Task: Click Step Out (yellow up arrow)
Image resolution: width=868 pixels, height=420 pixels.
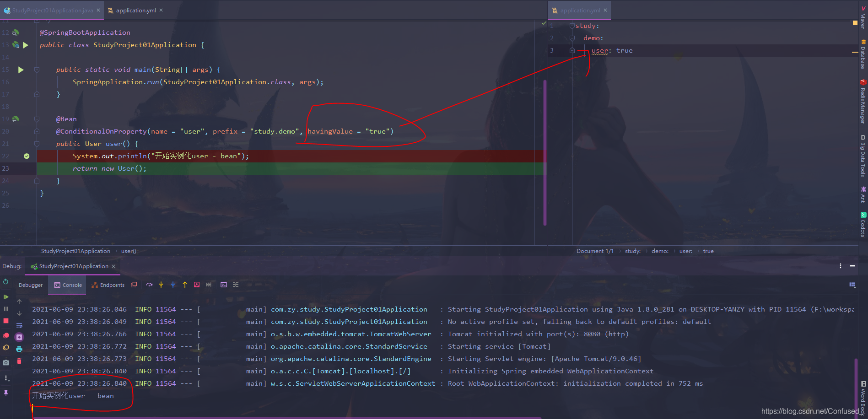Action: click(x=185, y=285)
